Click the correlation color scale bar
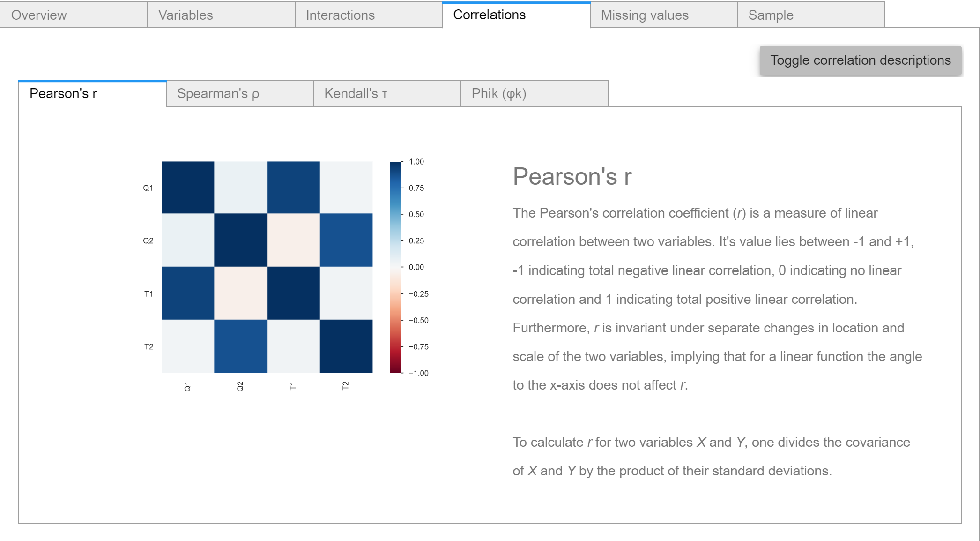Viewport: 980px width, 541px height. (395, 267)
